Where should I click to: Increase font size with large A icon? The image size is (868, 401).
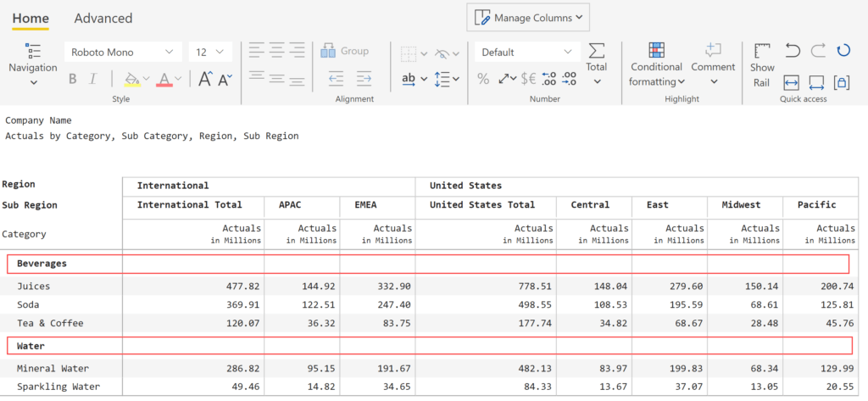click(x=205, y=79)
